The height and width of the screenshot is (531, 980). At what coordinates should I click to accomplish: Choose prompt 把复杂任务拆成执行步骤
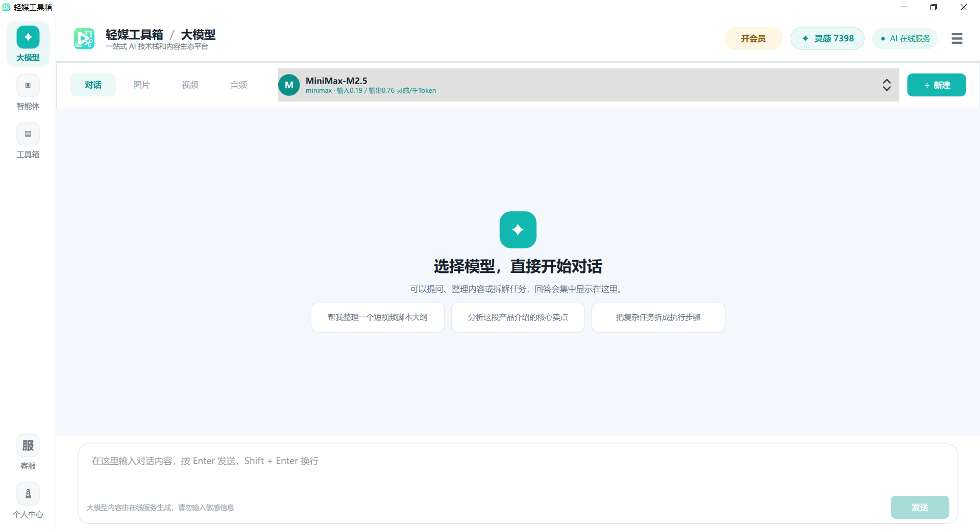(x=658, y=317)
